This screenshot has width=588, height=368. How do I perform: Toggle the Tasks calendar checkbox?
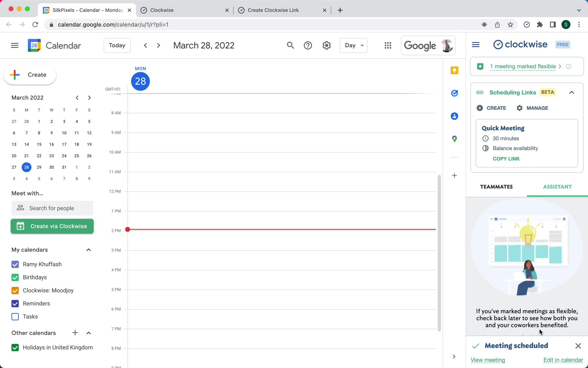pyautogui.click(x=15, y=316)
